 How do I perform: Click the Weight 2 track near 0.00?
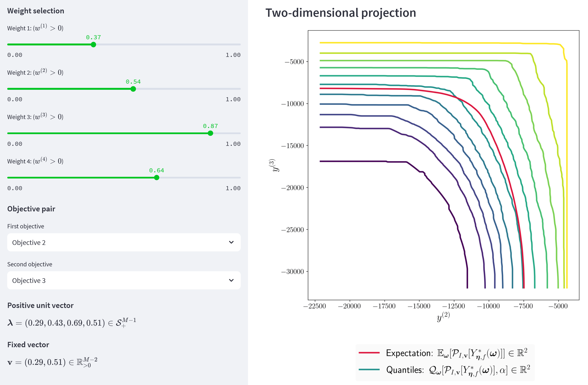tap(10, 89)
